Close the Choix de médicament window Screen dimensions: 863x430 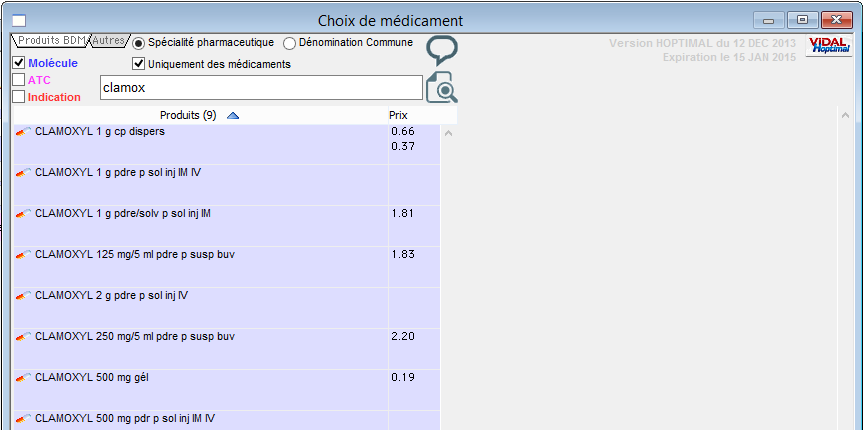837,20
